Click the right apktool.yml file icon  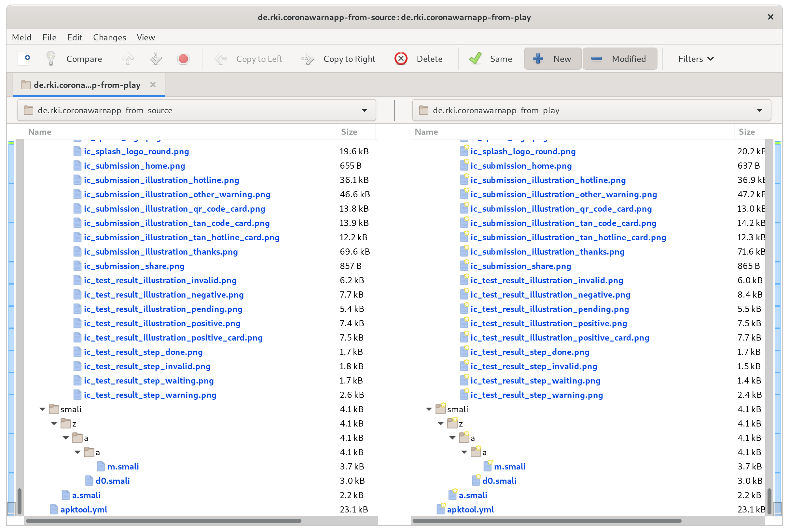pos(441,510)
